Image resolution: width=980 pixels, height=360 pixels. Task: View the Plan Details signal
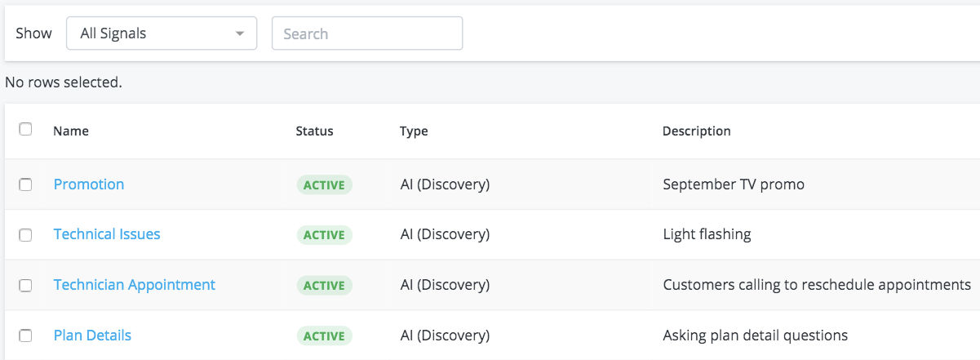coord(92,336)
